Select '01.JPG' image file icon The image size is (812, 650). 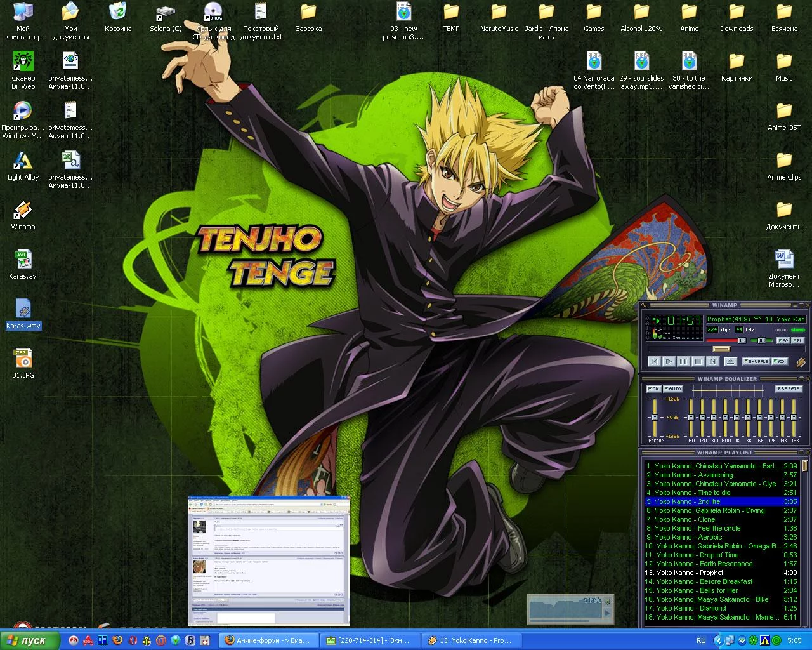23,364
